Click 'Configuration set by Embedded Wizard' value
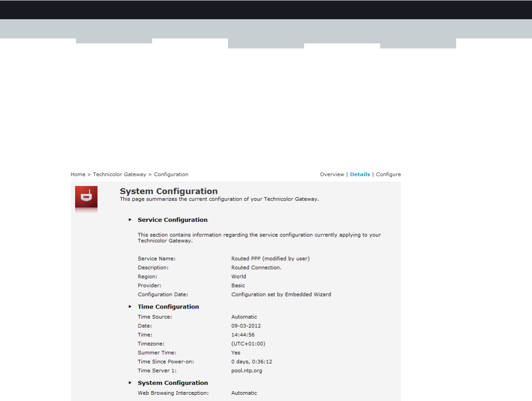Image resolution: width=532 pixels, height=401 pixels. tap(281, 295)
